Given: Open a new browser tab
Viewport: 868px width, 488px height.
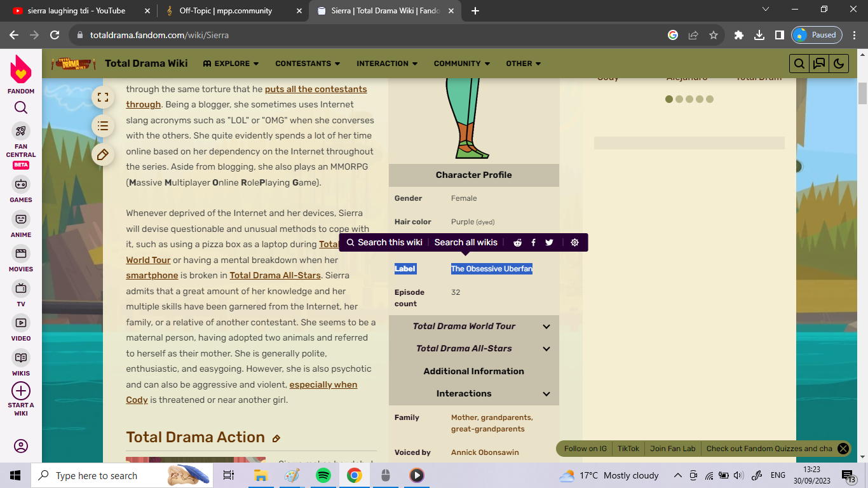Looking at the screenshot, I should pyautogui.click(x=475, y=11).
